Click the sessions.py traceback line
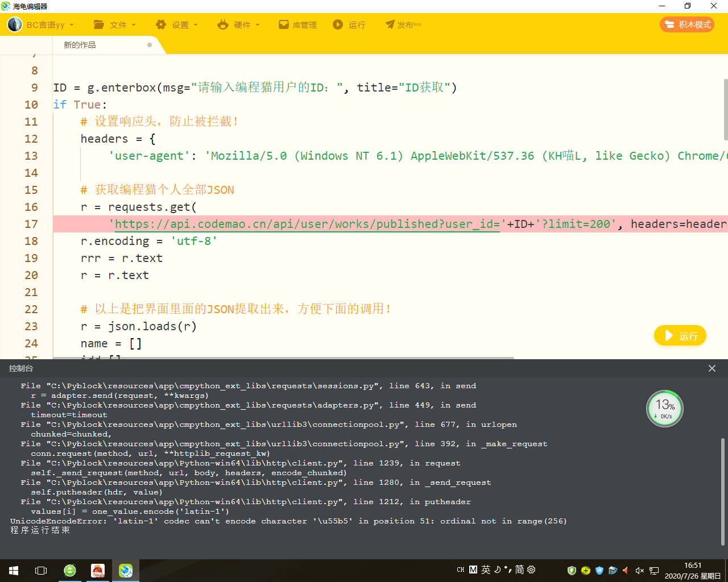The width and height of the screenshot is (728, 582). click(249, 386)
